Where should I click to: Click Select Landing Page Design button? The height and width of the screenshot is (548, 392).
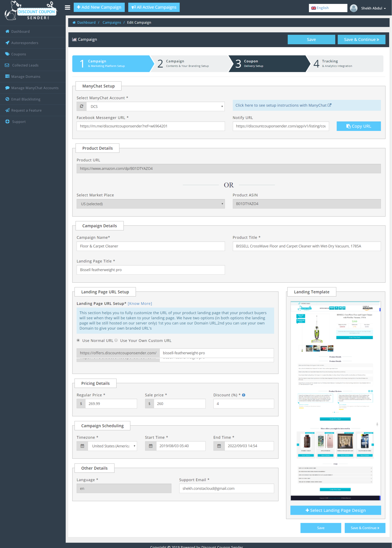[336, 510]
